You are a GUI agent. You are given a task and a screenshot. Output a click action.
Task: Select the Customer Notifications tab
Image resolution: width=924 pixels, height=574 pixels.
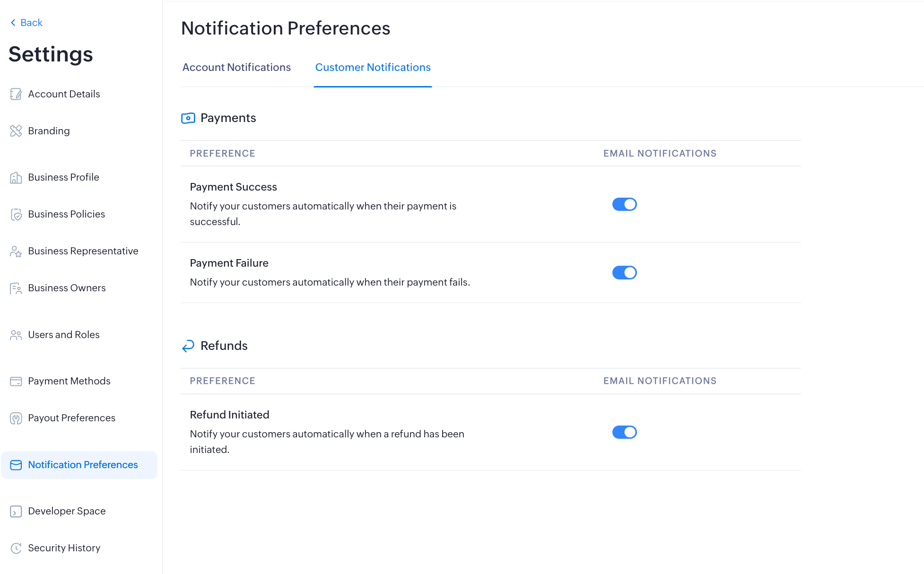(x=373, y=67)
